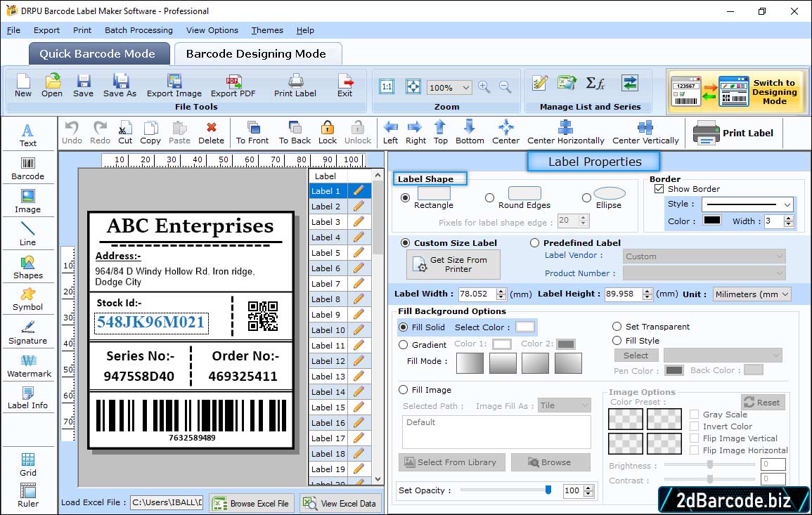Increase Label Width stepper
This screenshot has height=515, width=812.
[x=501, y=291]
